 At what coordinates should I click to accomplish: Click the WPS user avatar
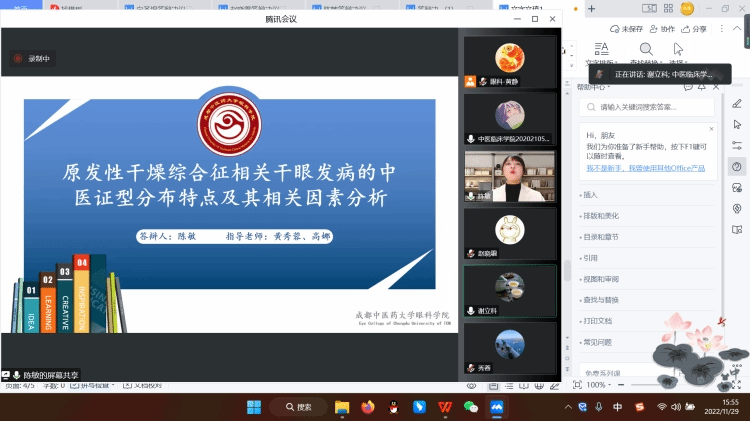click(687, 8)
